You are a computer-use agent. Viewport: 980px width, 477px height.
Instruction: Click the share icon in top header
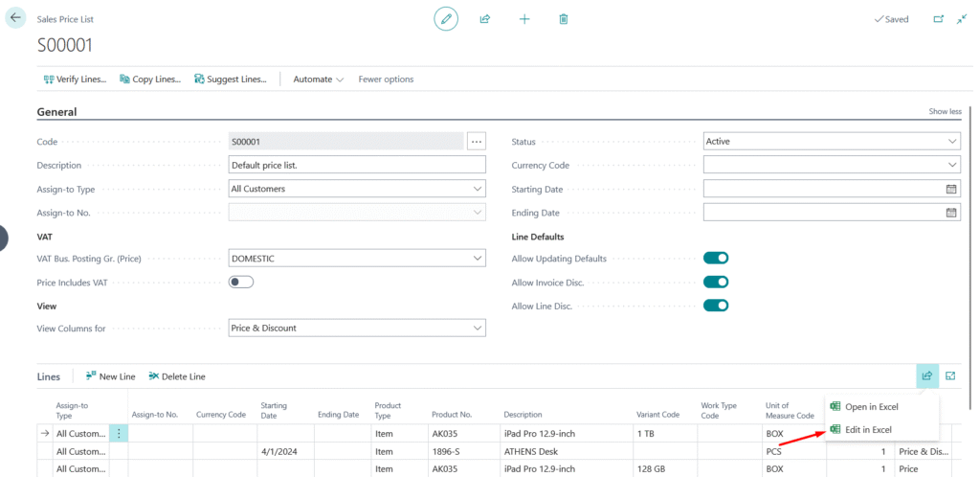(x=485, y=19)
